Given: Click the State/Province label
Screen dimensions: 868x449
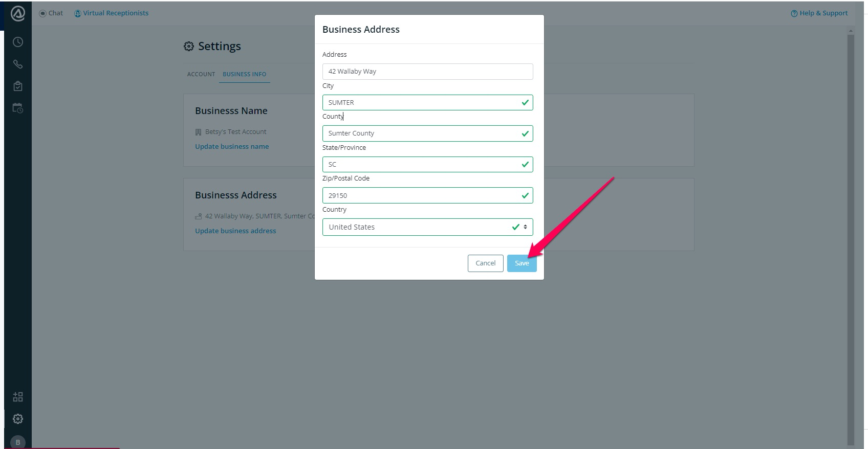Looking at the screenshot, I should (x=344, y=148).
